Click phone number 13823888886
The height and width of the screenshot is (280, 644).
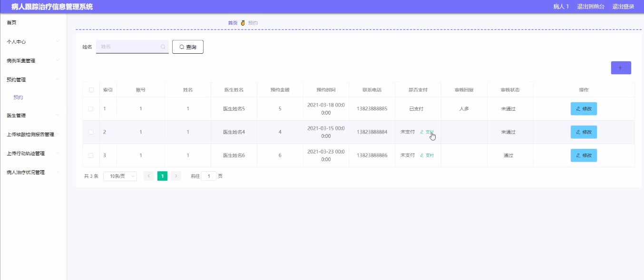pos(372,155)
